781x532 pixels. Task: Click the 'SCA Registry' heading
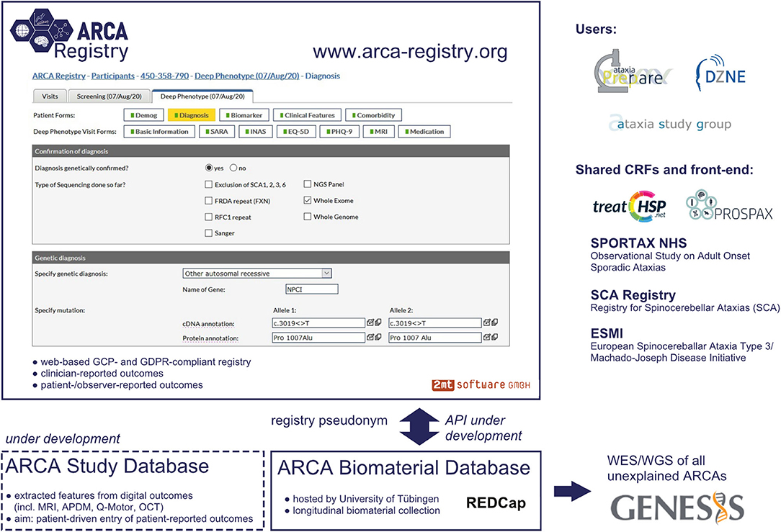pos(633,295)
